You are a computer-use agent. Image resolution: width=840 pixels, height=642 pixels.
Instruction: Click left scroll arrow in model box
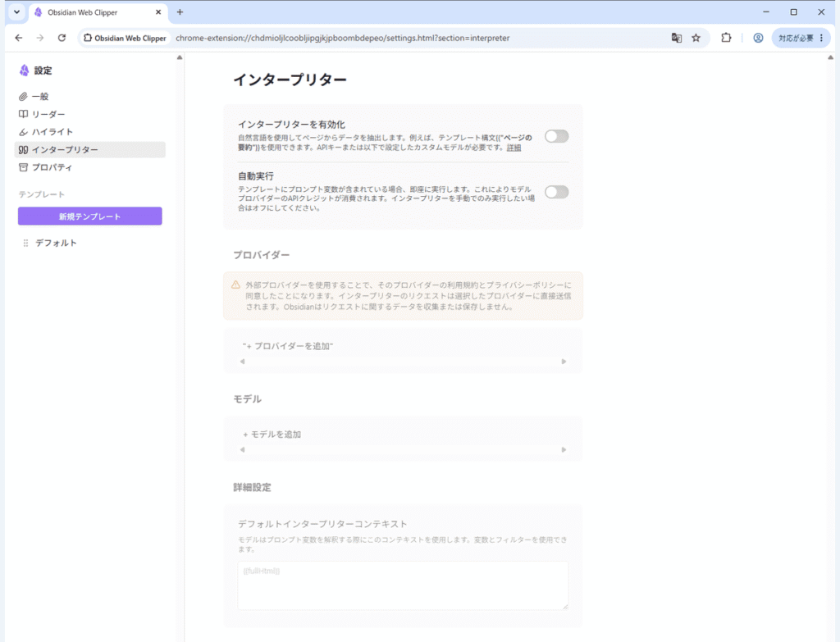(x=243, y=450)
